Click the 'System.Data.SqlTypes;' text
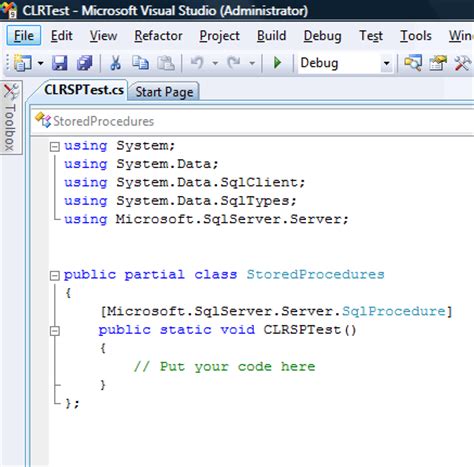Viewport: 474px width, 467px height. point(206,201)
